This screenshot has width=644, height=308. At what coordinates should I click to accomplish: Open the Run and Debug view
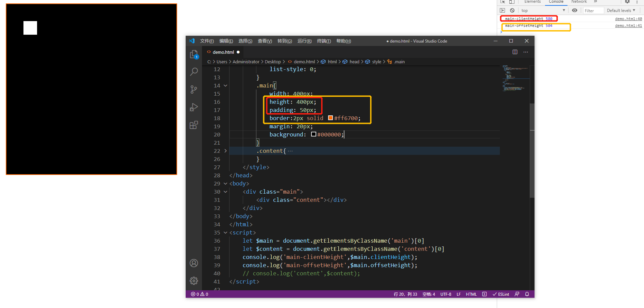(x=194, y=107)
